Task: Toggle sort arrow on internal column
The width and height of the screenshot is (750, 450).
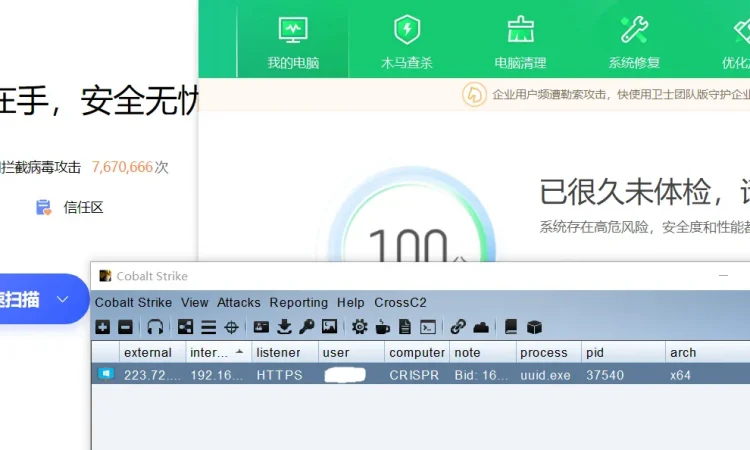Action: pos(240,352)
